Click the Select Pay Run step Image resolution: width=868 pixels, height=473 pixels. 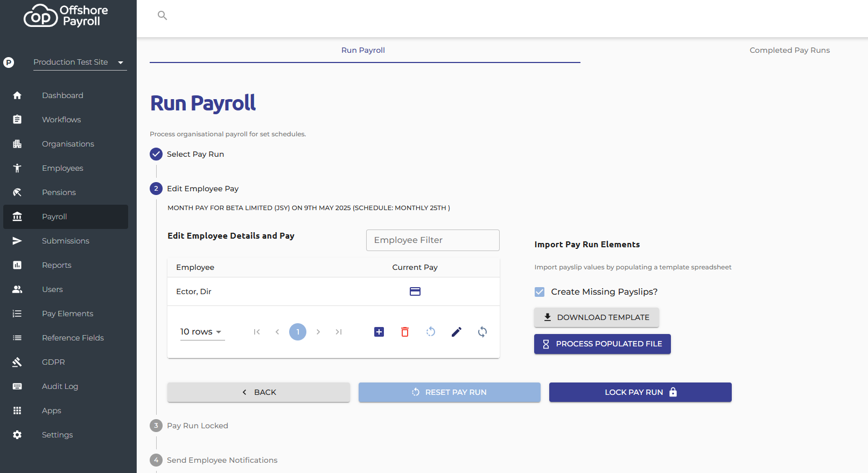tap(187, 154)
